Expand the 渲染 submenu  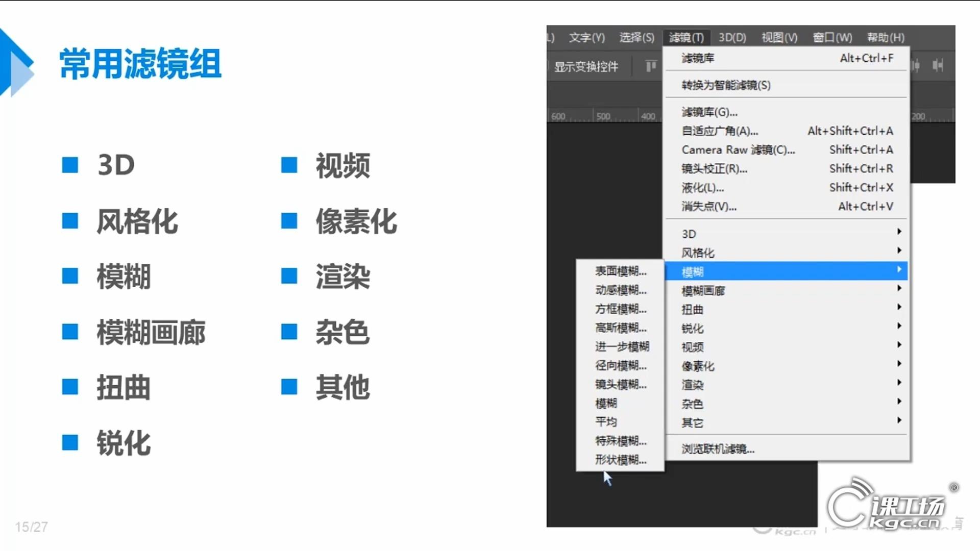click(x=787, y=385)
